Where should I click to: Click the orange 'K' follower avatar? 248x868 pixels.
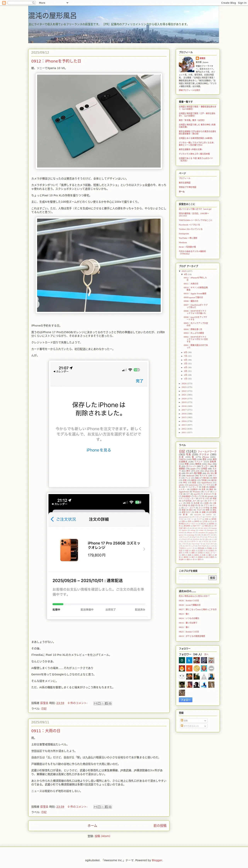(189, 668)
